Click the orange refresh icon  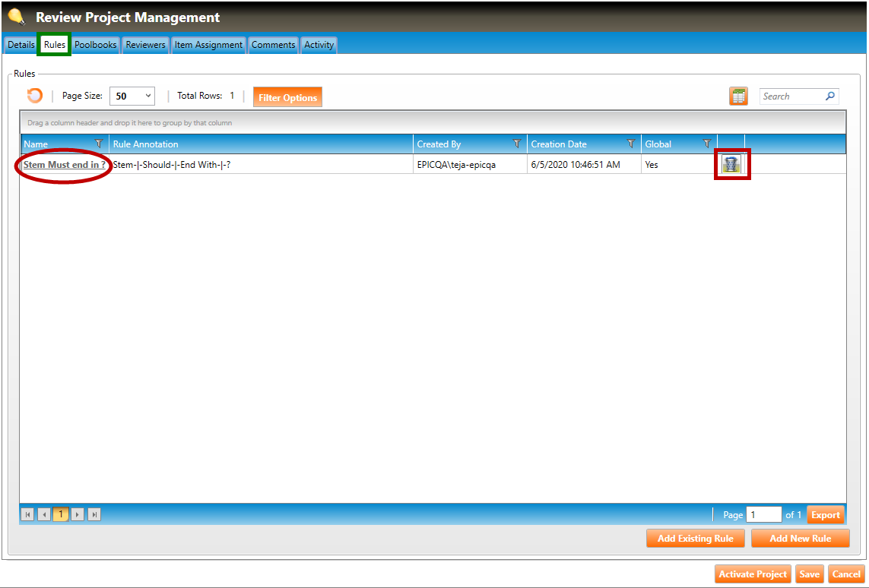pyautogui.click(x=35, y=96)
